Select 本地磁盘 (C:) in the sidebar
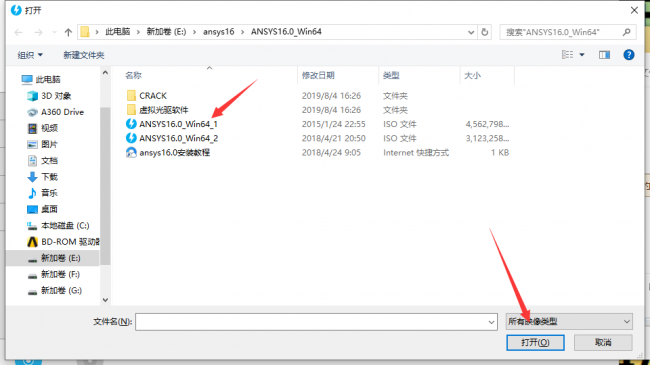 pyautogui.click(x=58, y=226)
